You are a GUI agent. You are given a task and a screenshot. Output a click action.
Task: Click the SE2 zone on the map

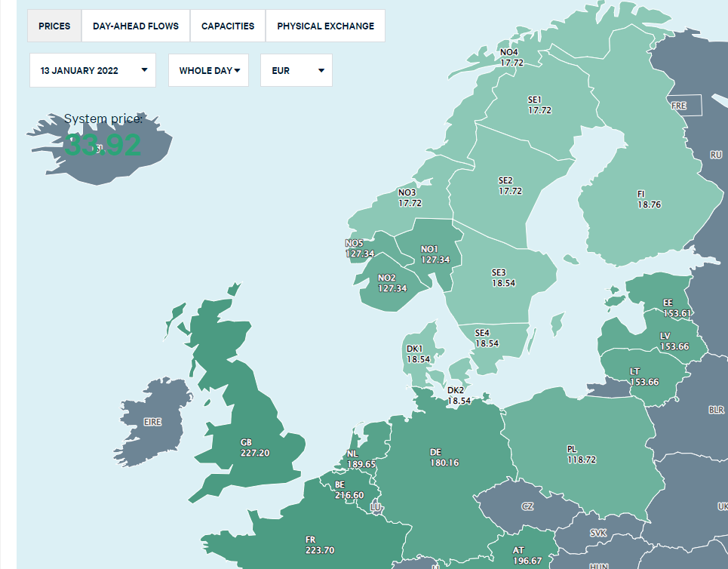510,186
